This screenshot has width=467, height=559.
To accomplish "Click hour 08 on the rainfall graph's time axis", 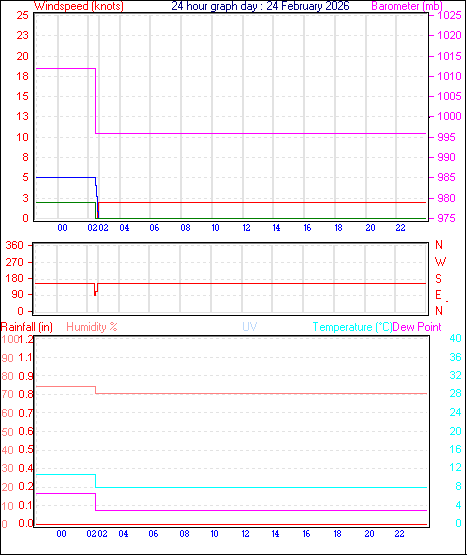I will coord(184,534).
